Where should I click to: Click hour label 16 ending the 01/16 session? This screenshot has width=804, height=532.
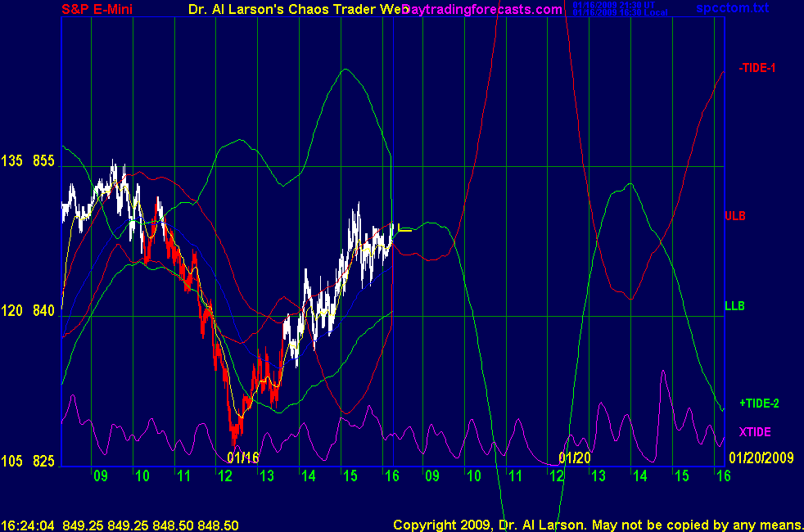391,476
